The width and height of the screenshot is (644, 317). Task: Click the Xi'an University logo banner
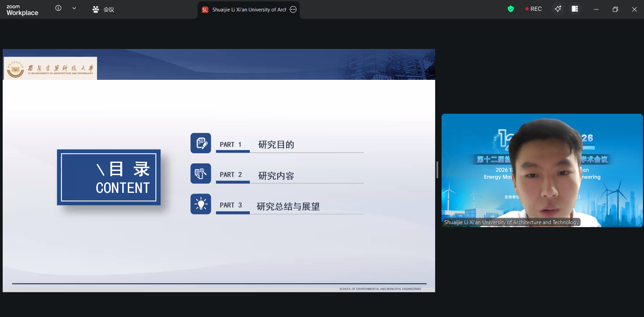click(x=50, y=68)
